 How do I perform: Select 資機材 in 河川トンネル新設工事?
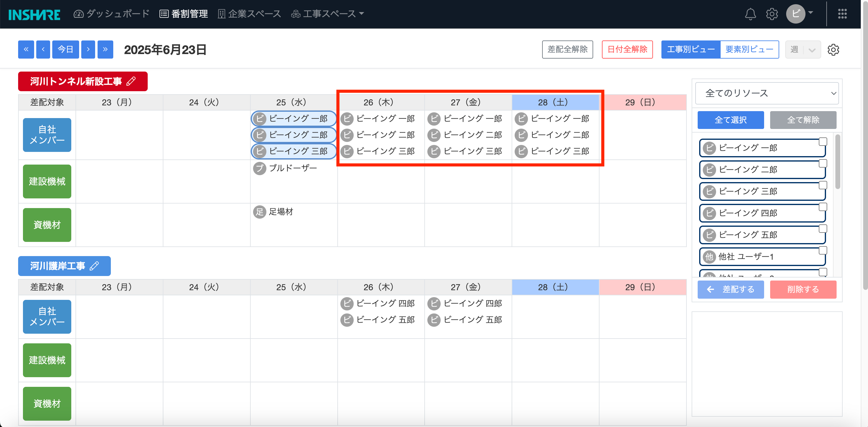[x=47, y=225]
